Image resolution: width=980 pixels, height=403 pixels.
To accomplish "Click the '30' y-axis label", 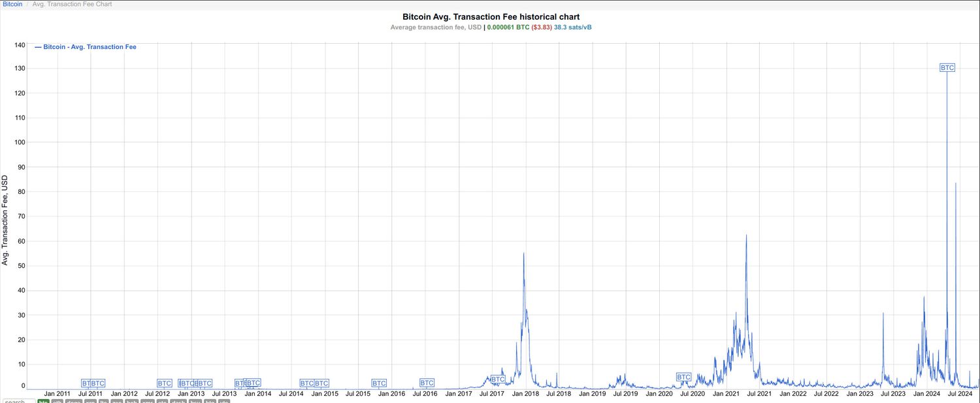I will coord(21,315).
